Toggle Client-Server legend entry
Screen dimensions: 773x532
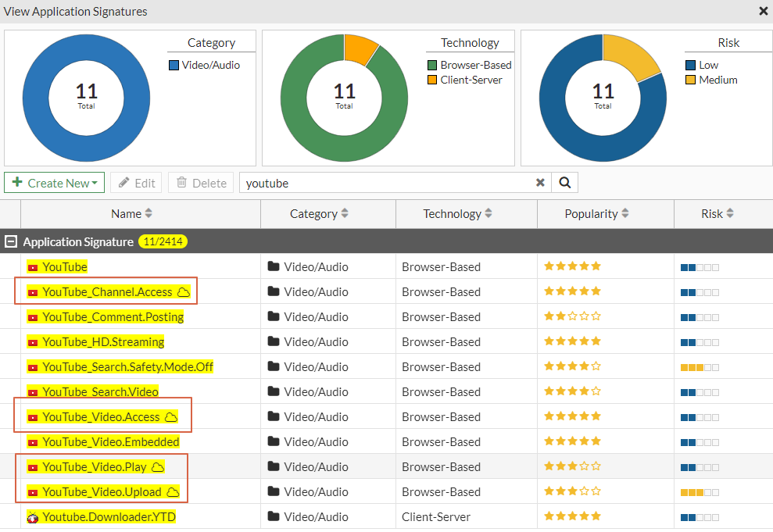tap(465, 80)
